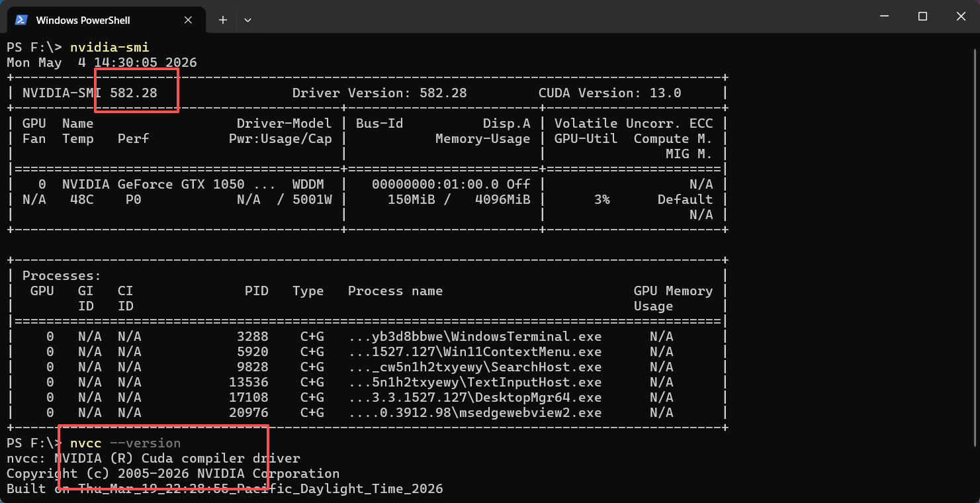Open the terminal profiles dropdown

coord(247,20)
